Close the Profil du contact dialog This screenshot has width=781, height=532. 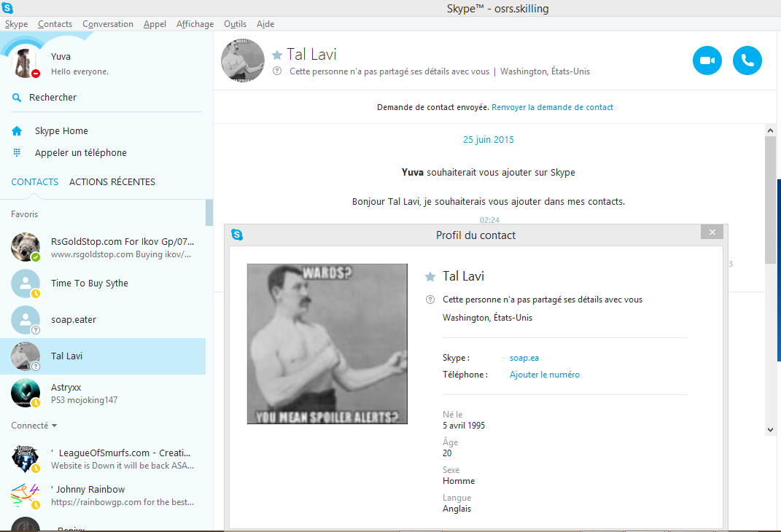[x=712, y=232]
